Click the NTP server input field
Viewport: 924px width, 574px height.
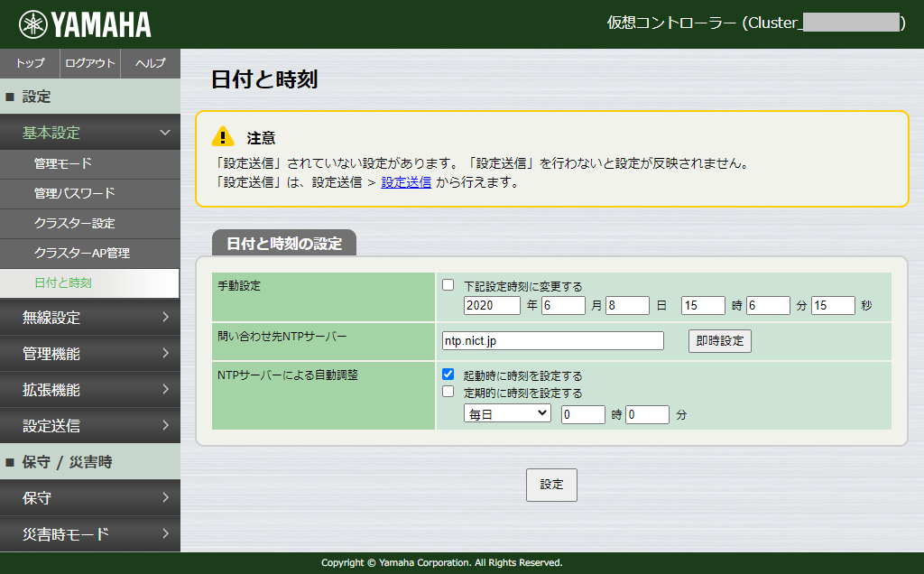[x=552, y=340]
